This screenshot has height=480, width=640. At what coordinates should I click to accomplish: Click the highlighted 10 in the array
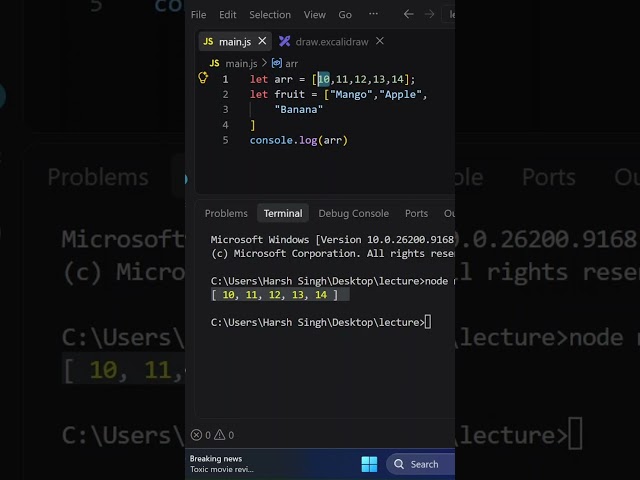(x=324, y=79)
